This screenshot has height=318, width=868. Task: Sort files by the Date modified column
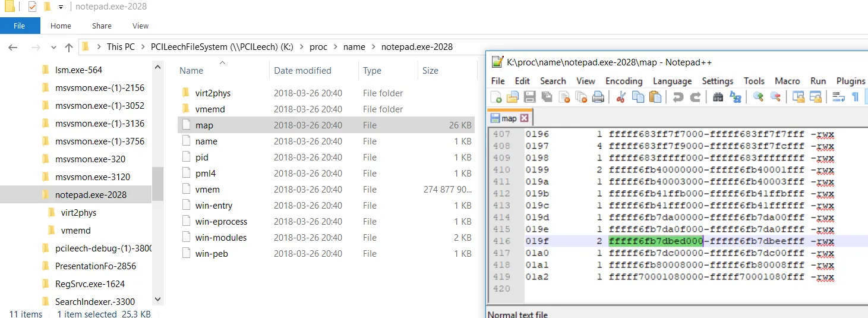click(302, 70)
